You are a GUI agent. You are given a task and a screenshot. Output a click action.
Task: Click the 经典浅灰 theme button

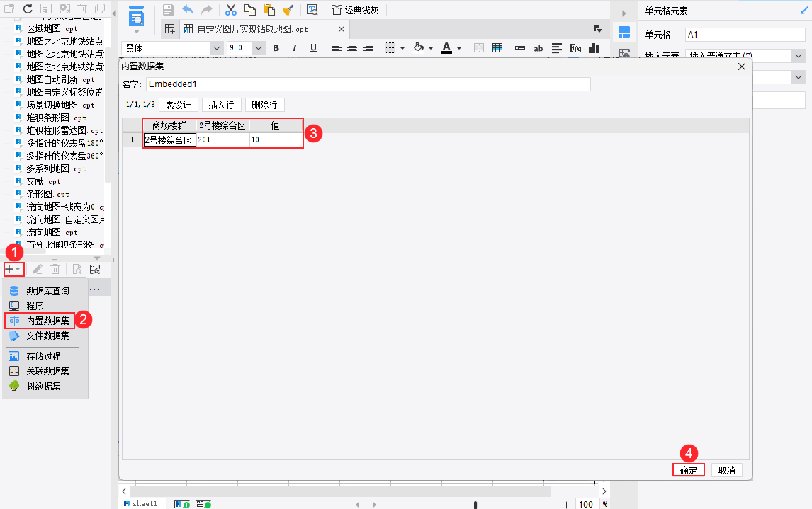pos(355,10)
